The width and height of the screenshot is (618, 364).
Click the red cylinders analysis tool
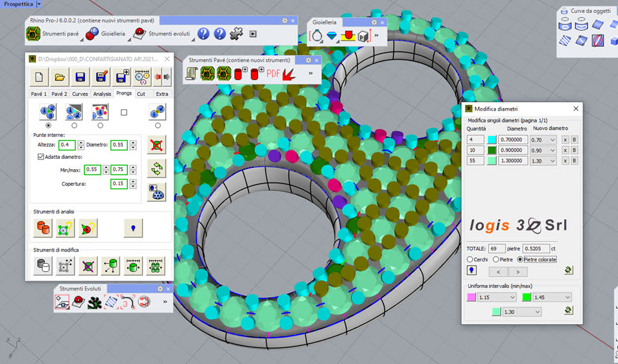click(43, 228)
